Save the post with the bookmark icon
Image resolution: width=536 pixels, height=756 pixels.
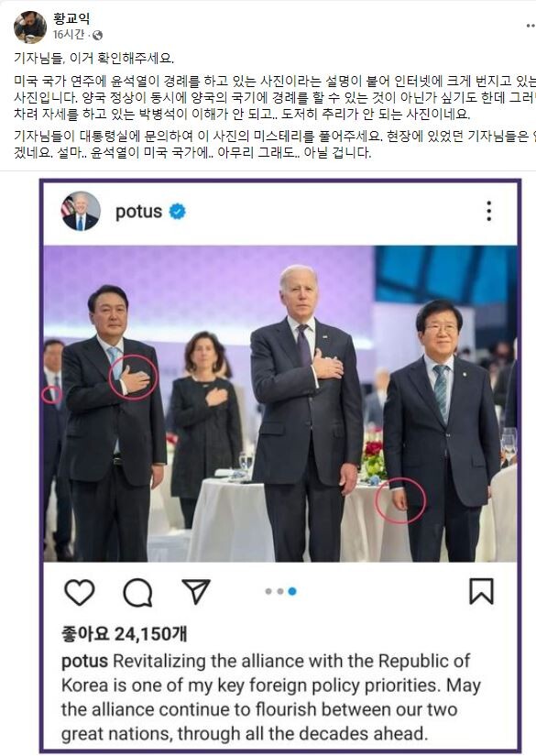(x=482, y=591)
